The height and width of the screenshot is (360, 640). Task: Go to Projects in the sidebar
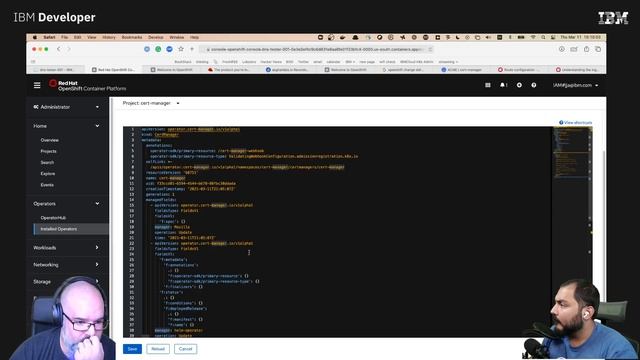[x=48, y=151]
